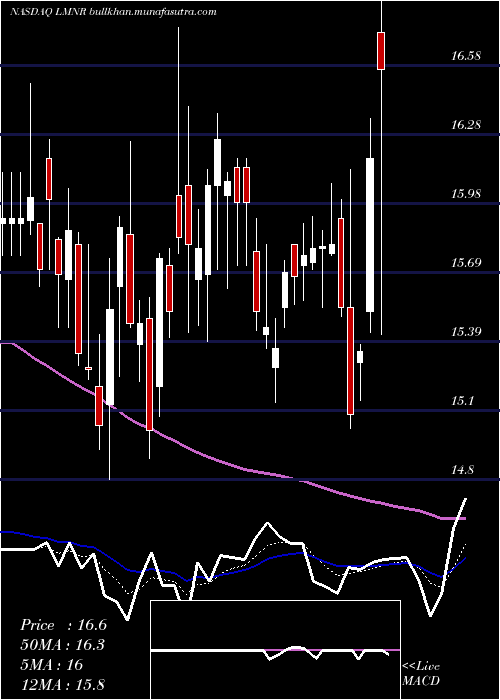This screenshot has height=700, width=500.
Task: Click the 16.28 price axis label
Action: click(x=466, y=125)
